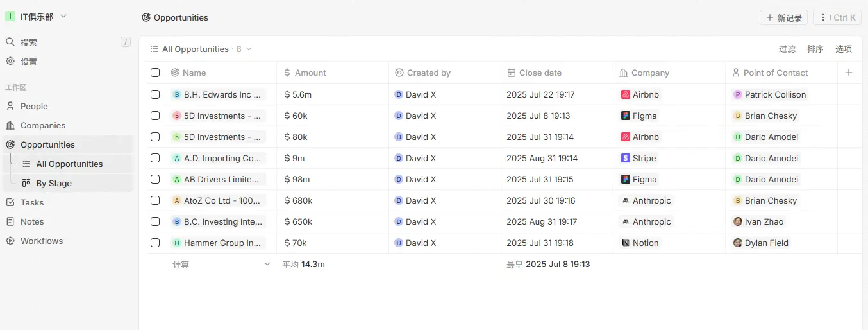868x330 pixels.
Task: Click the Amount column header
Action: pos(310,73)
